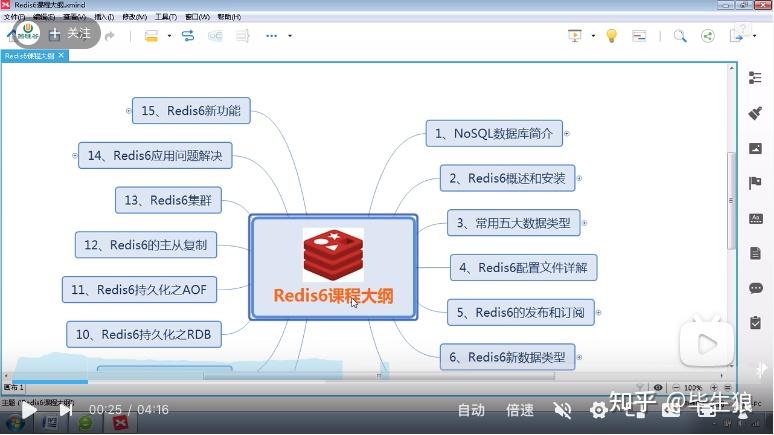
Task: Open the 自动 video quality option
Action: (471, 410)
